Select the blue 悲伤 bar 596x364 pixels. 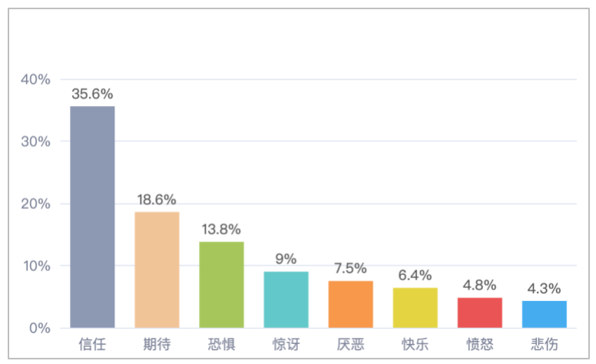click(x=544, y=314)
